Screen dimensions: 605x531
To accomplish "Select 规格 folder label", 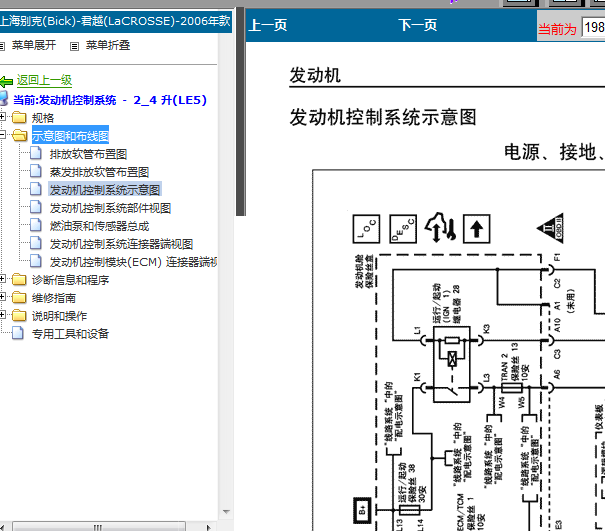I will [43, 118].
